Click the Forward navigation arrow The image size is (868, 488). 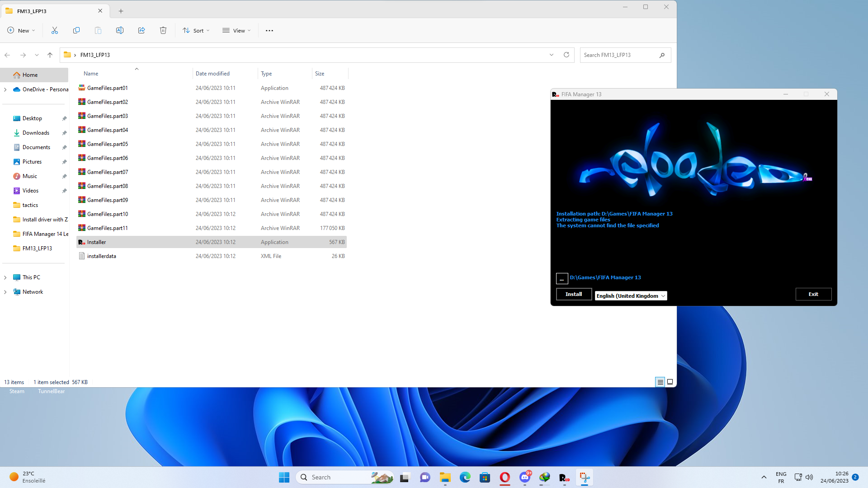[23, 55]
